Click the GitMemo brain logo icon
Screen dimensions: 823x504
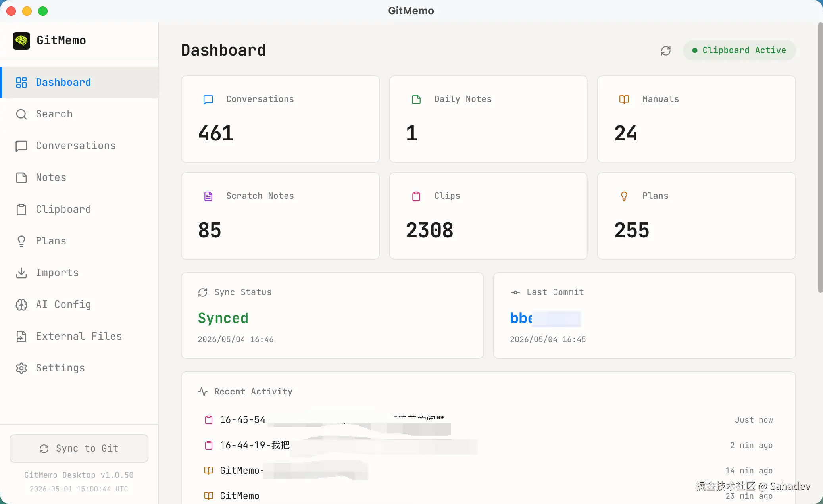[21, 40]
